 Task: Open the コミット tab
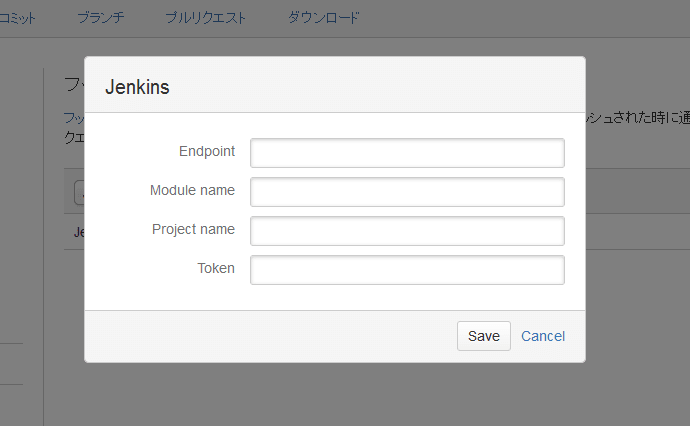(x=17, y=18)
